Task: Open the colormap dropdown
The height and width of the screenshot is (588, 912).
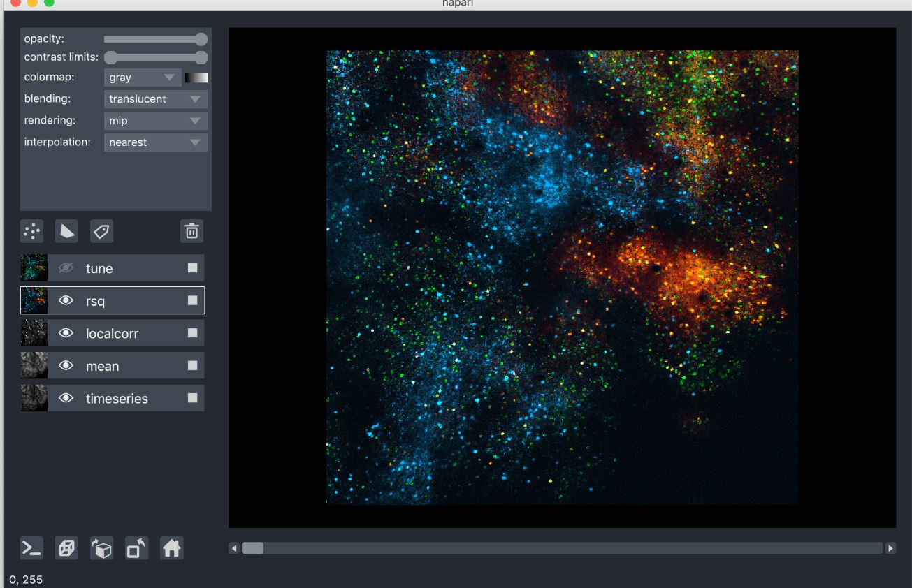Action: (143, 78)
